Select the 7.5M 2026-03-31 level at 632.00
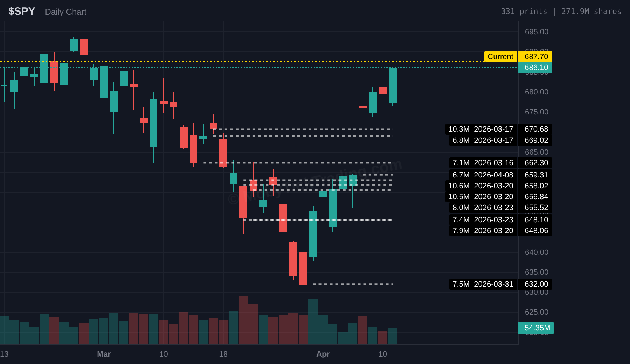Image resolution: width=630 pixels, height=364 pixels. 500,284
